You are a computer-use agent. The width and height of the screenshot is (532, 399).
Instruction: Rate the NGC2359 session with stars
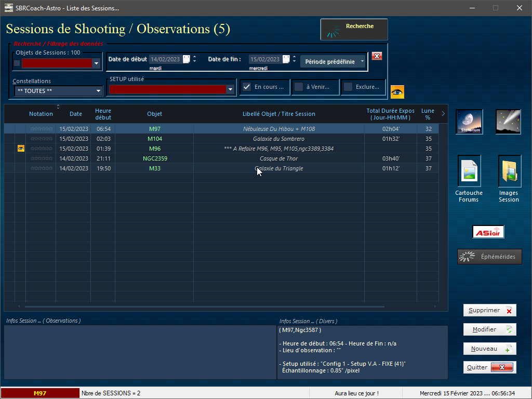point(41,158)
